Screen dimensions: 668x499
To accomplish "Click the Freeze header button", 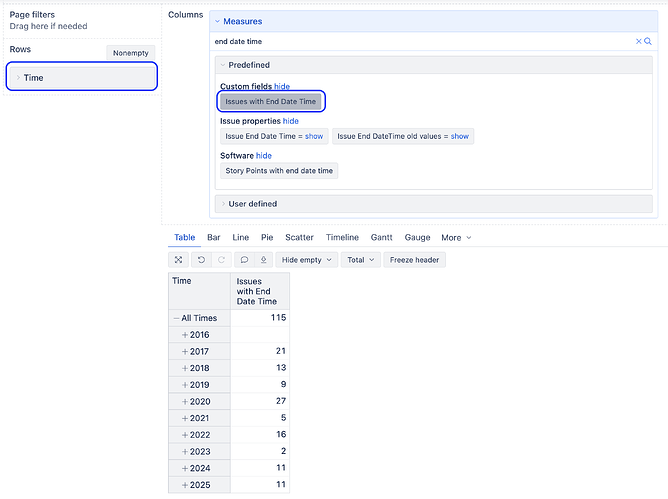I will [416, 259].
